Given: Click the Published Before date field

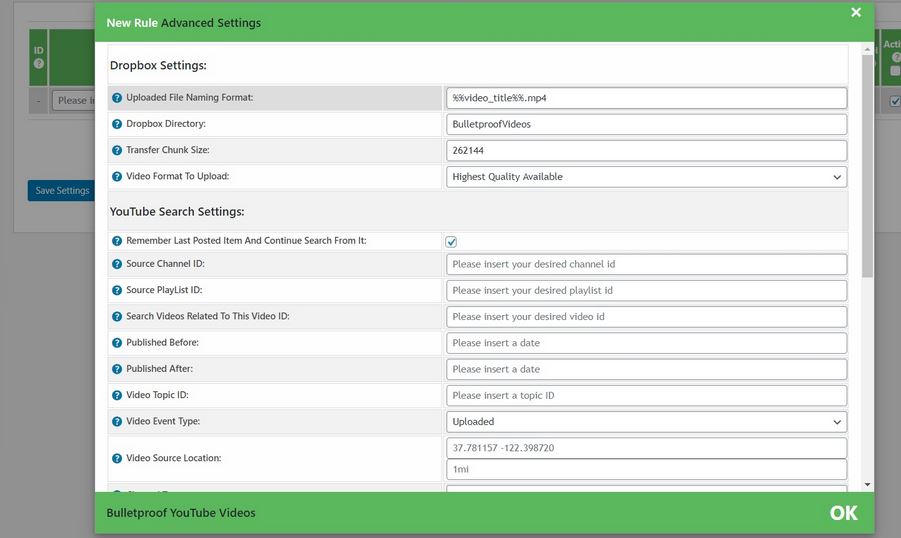Looking at the screenshot, I should pyautogui.click(x=646, y=343).
